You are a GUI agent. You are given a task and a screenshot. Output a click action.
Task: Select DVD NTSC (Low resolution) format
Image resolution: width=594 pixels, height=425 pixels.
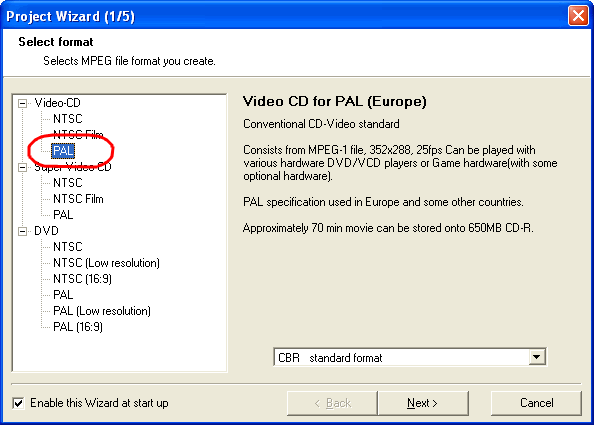point(106,263)
